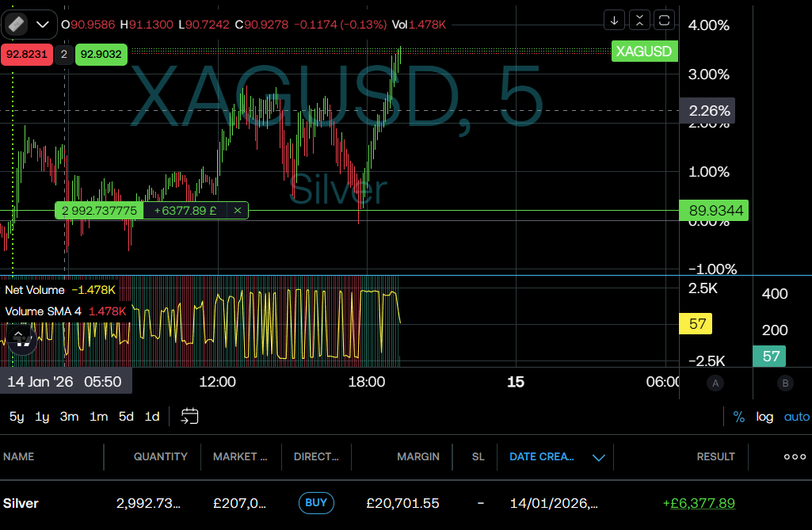The width and height of the screenshot is (812, 530).
Task: Click the ruler measure tool icon
Action: tap(17, 25)
